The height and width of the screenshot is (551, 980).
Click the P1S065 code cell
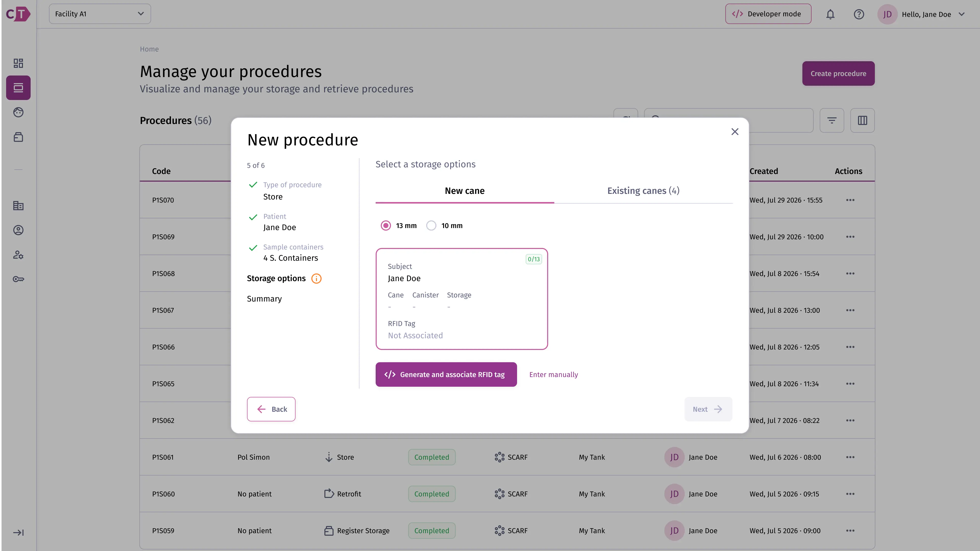[163, 384]
